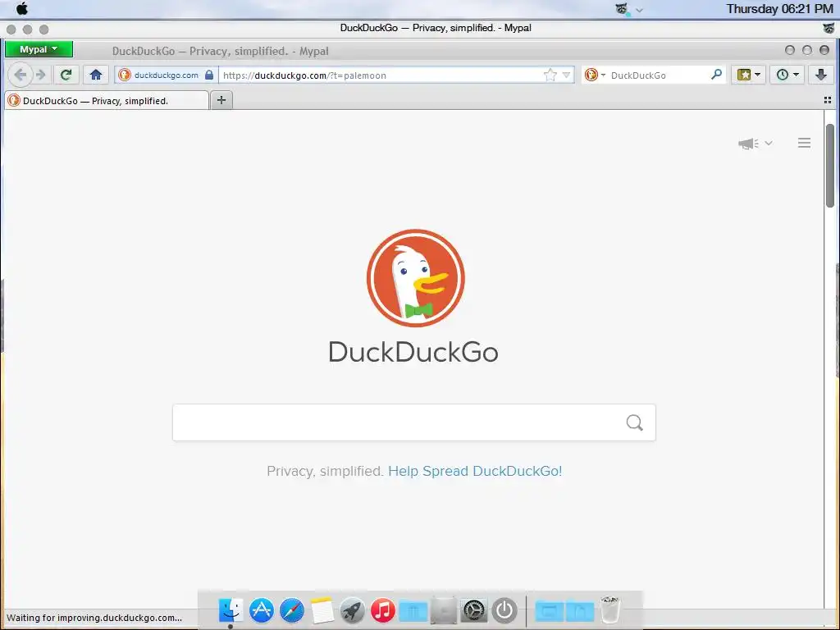Viewport: 840px width, 630px height.
Task: Open Notes from the dock
Action: pyautogui.click(x=322, y=610)
